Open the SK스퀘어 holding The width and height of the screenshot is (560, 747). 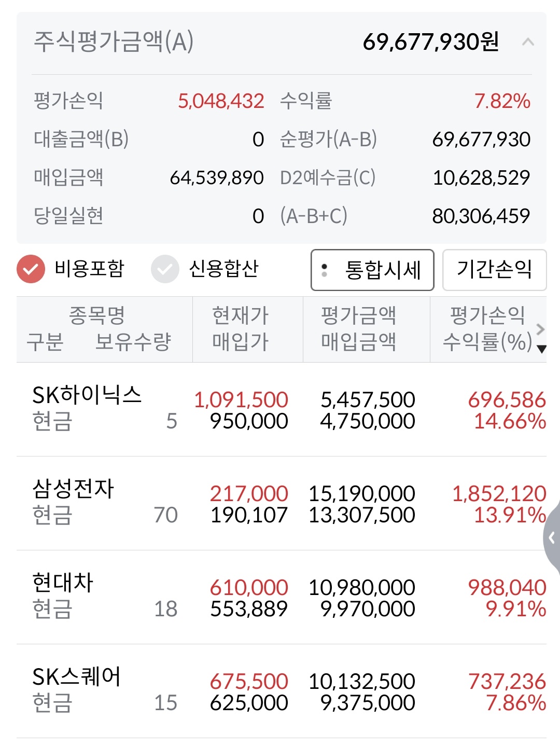76,676
